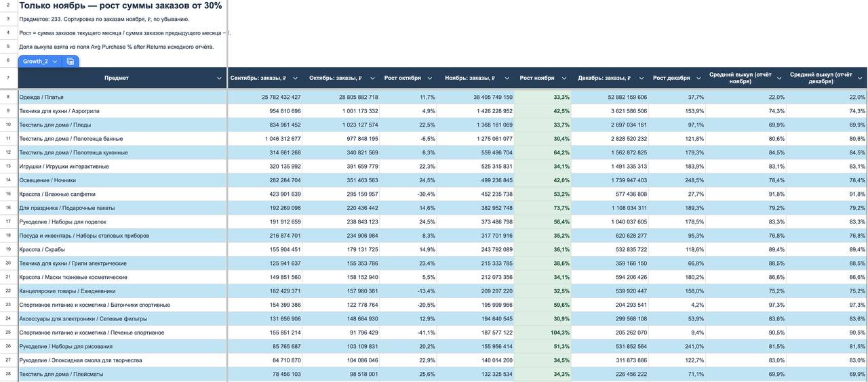Select the cell 'Игрушки / Игрушки интерактивные'
Image resolution: width=868 pixels, height=382 pixels.
(122, 167)
